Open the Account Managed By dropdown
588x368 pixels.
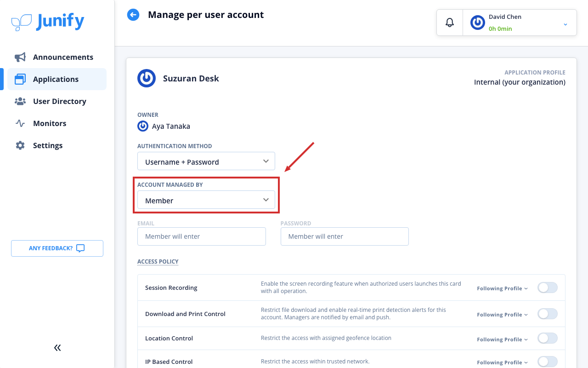pos(206,200)
